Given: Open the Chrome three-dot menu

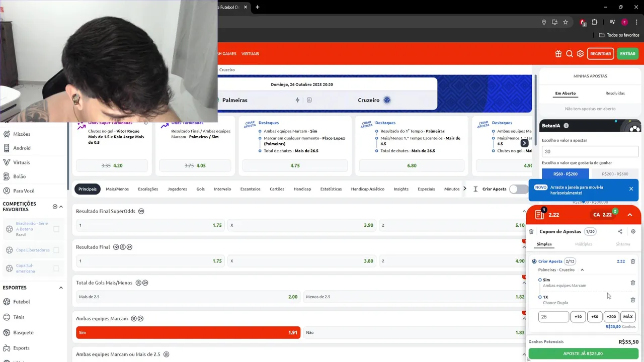Looking at the screenshot, I should [x=635, y=22].
